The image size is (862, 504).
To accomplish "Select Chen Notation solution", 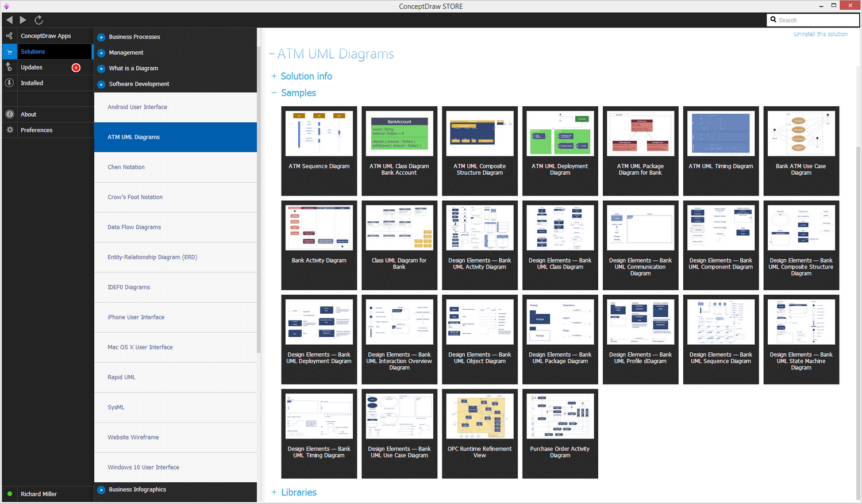I will click(175, 167).
